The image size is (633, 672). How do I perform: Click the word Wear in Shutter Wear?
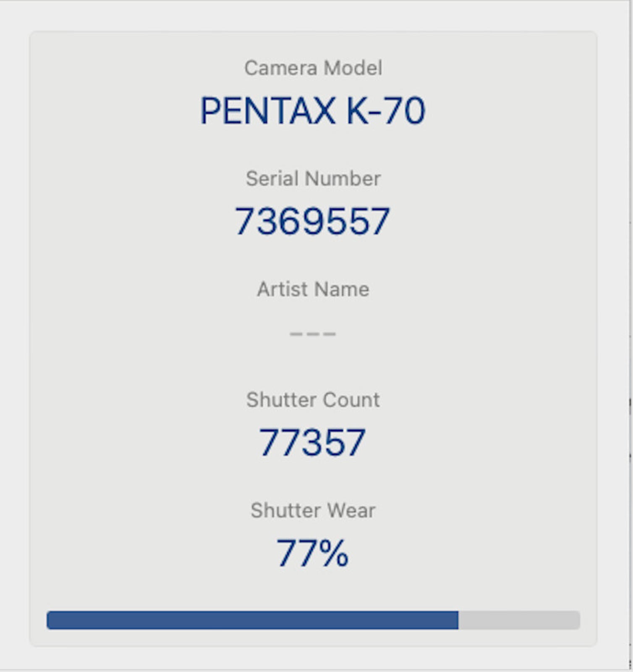pos(352,511)
